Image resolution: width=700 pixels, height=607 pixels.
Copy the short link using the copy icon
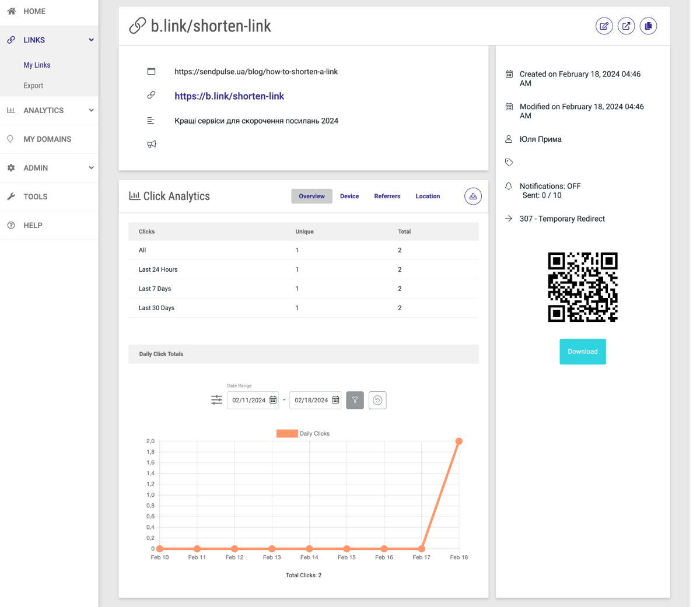[x=648, y=26]
